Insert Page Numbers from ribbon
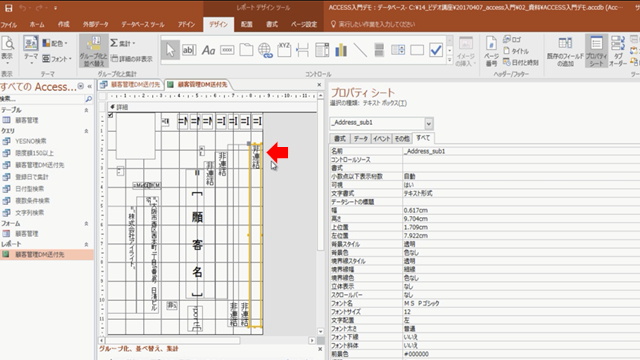This screenshot has width=640, height=360. [x=491, y=51]
